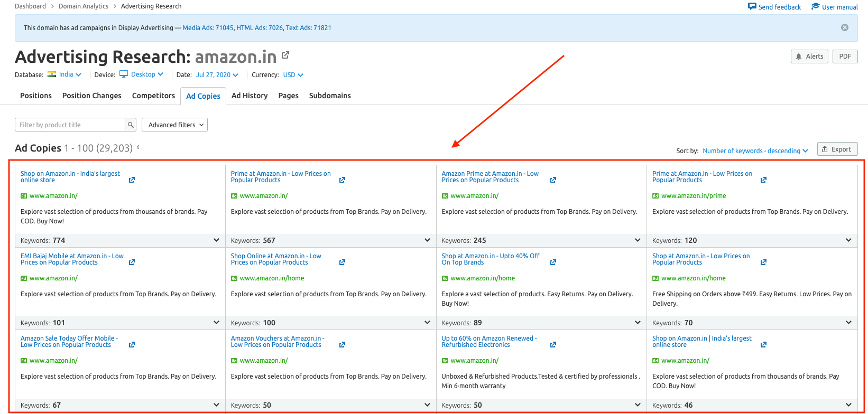Switch to the Ad History tab
This screenshot has height=414, width=868.
click(250, 96)
